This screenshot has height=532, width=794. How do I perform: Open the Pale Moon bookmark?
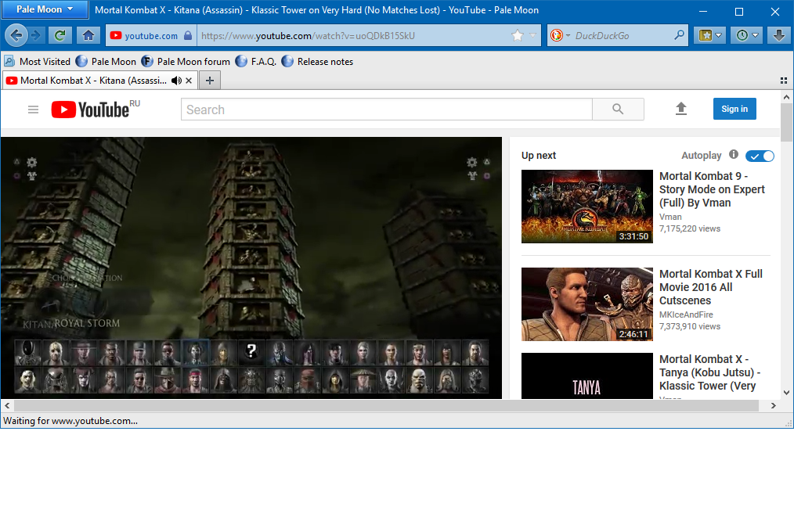click(x=106, y=62)
